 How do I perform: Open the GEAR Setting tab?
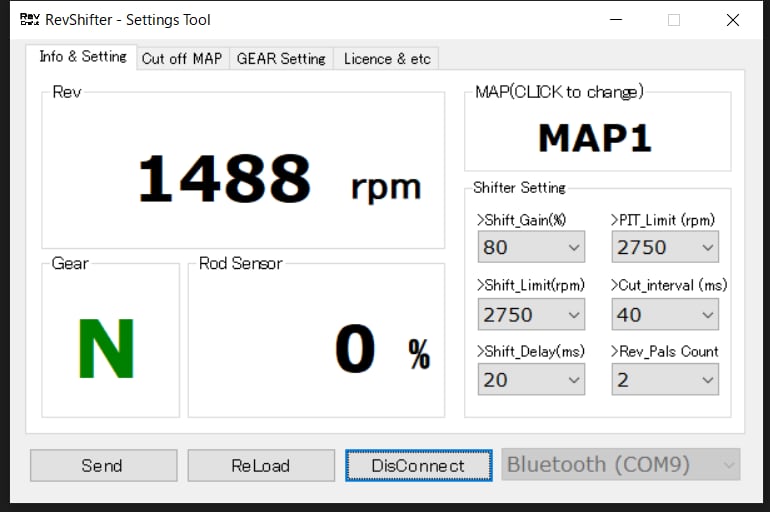click(x=281, y=59)
